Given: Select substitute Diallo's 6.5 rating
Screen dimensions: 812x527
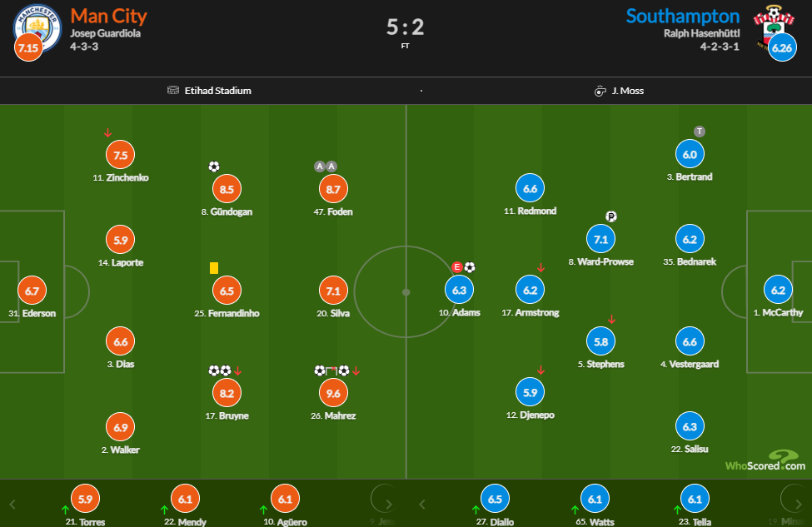Looking at the screenshot, I should pyautogui.click(x=495, y=499).
